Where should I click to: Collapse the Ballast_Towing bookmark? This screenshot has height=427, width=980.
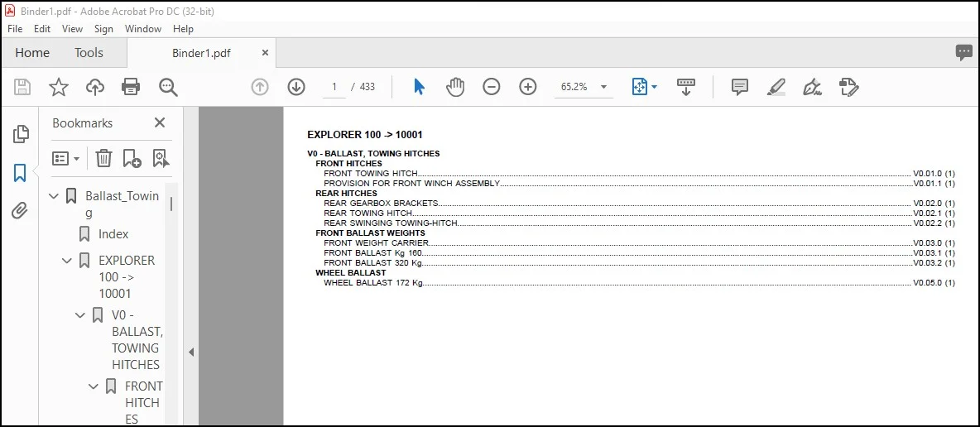tap(55, 196)
